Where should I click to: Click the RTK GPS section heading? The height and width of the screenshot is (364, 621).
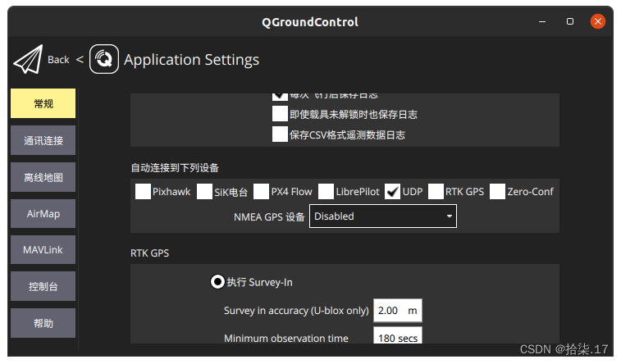[149, 253]
